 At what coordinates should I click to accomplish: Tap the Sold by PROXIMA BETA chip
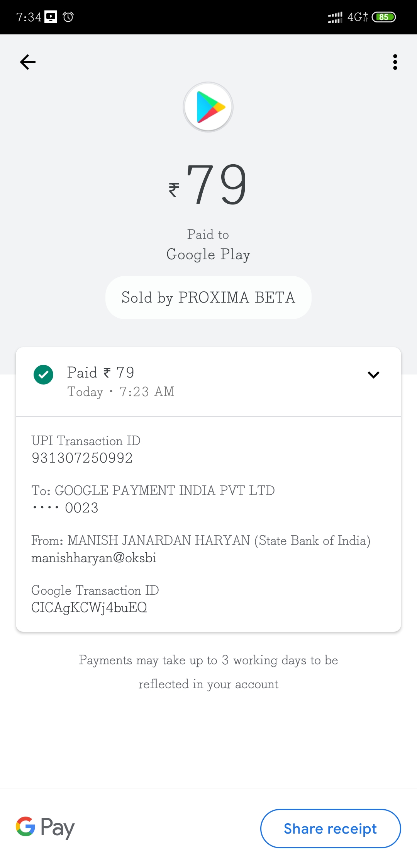208,298
